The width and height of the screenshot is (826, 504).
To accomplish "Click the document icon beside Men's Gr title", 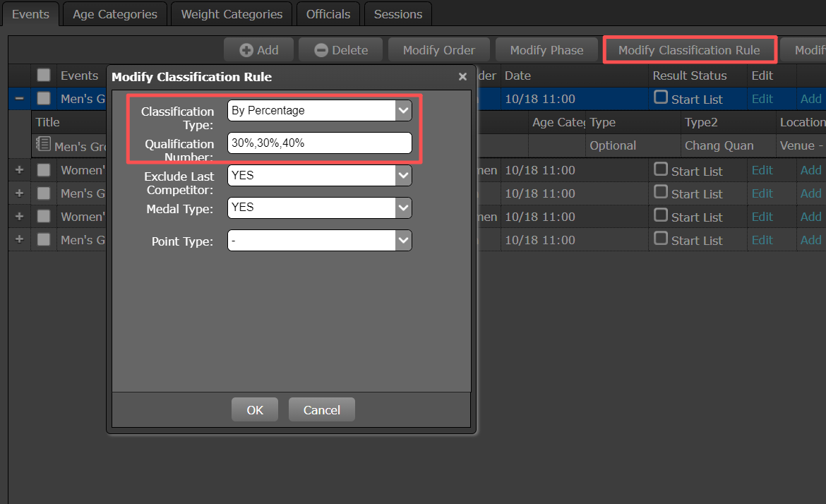I will pyautogui.click(x=43, y=145).
